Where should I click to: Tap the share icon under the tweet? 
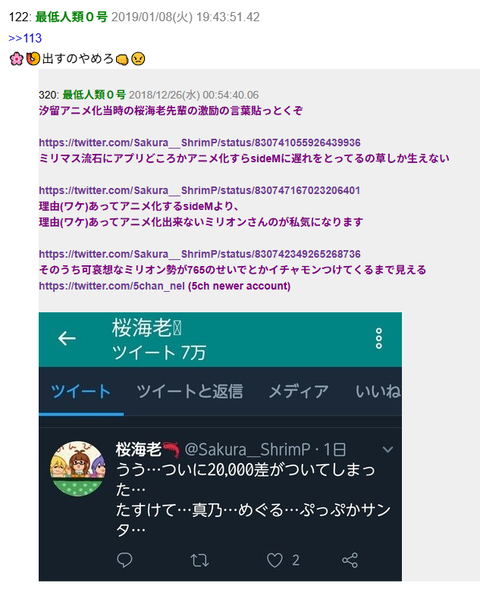pyautogui.click(x=350, y=560)
